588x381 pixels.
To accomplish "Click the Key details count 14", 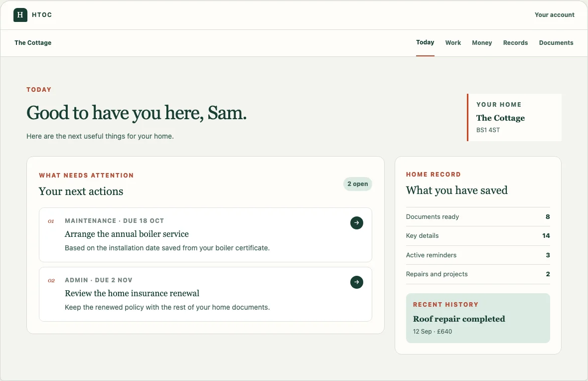I will point(546,236).
